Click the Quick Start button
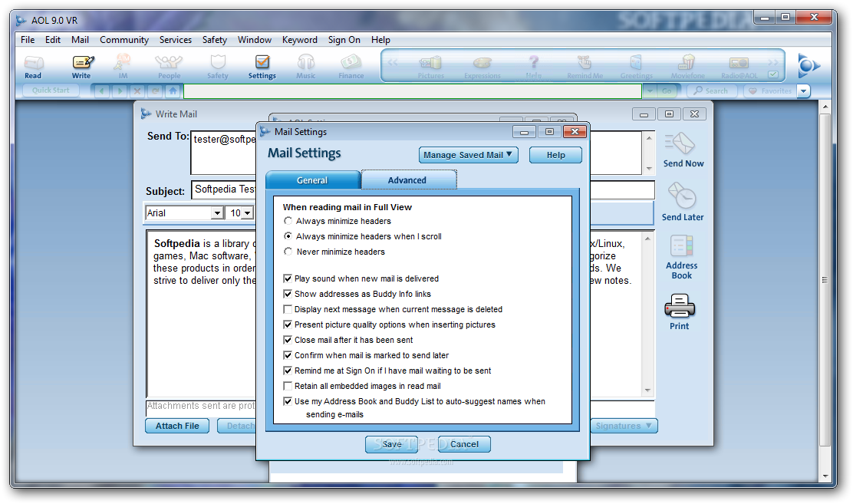The width and height of the screenshot is (853, 504). pyautogui.click(x=51, y=91)
